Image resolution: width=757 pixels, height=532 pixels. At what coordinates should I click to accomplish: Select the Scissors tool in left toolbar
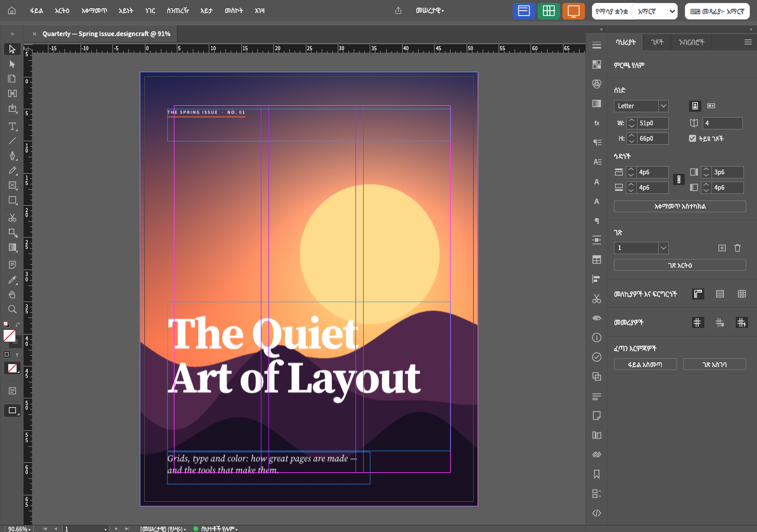[12, 218]
